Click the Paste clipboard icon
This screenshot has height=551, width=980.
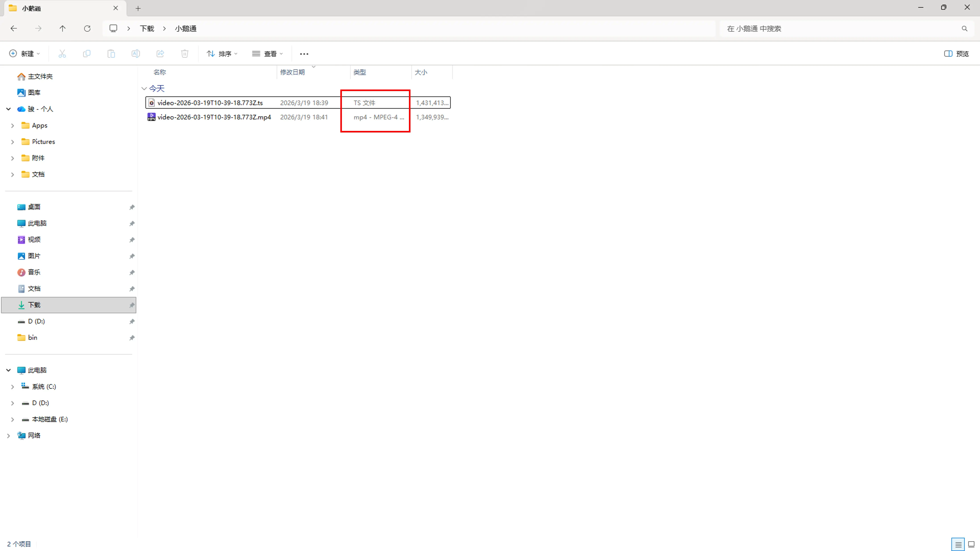coord(111,54)
